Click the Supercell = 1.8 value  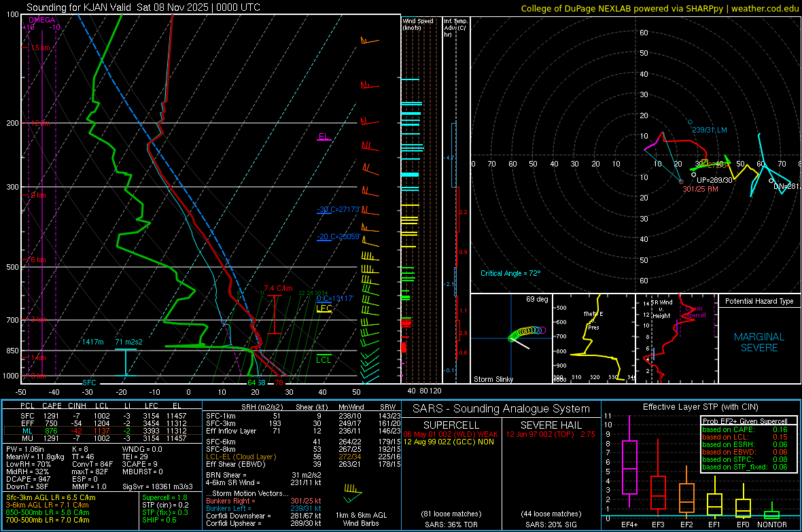pyautogui.click(x=164, y=497)
